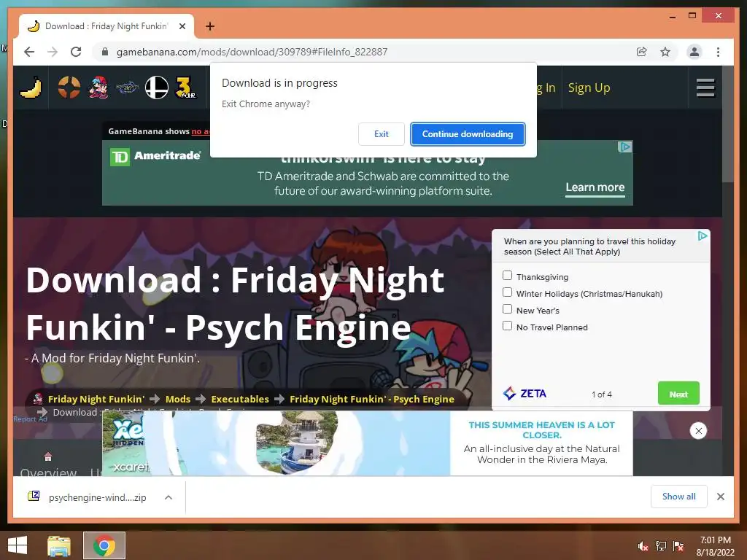The height and width of the screenshot is (560, 747).
Task: Open the game icon left of Smash Bros
Action: pos(127,87)
